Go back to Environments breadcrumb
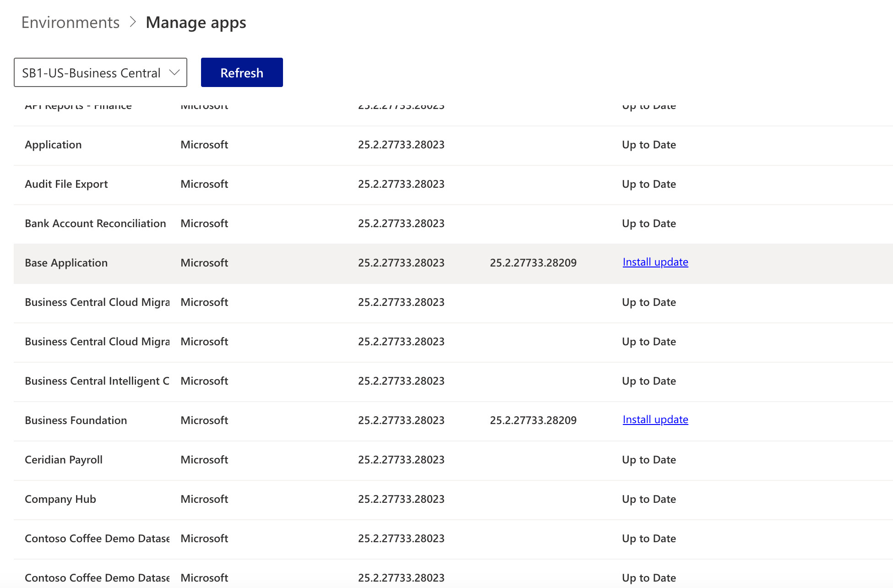The width and height of the screenshot is (893, 588). 71,22
